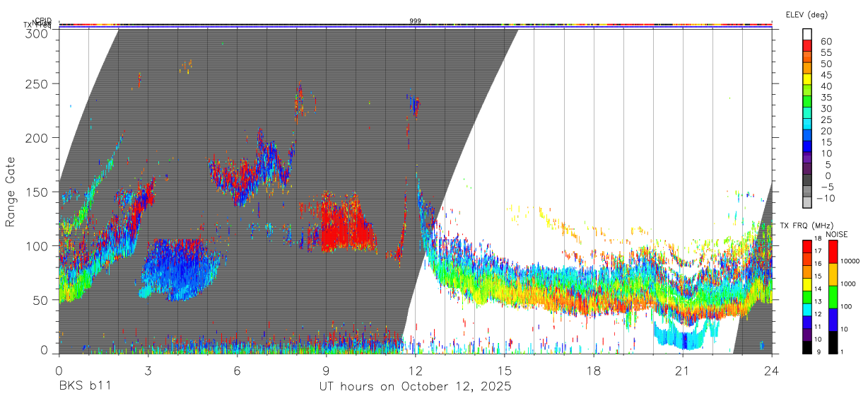This screenshot has height=401, width=868.
Task: Click the 40 label on the ELEV colorbar
Action: click(x=826, y=86)
